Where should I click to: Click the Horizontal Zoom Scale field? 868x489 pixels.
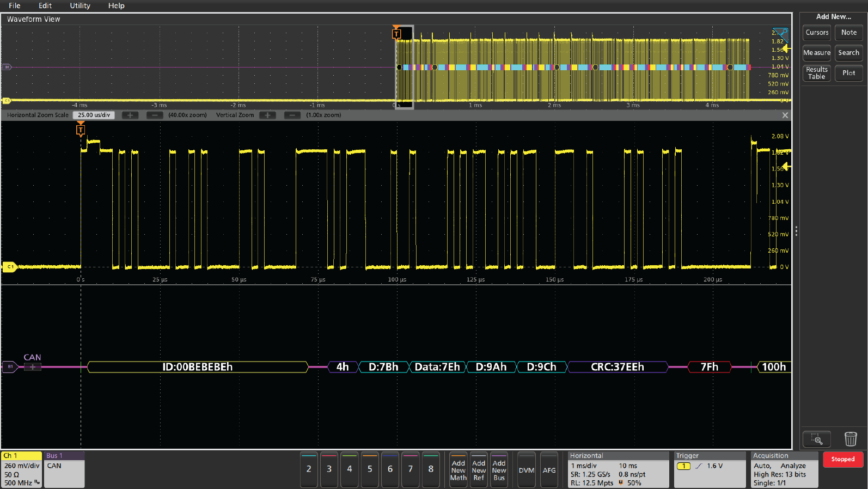(x=94, y=115)
